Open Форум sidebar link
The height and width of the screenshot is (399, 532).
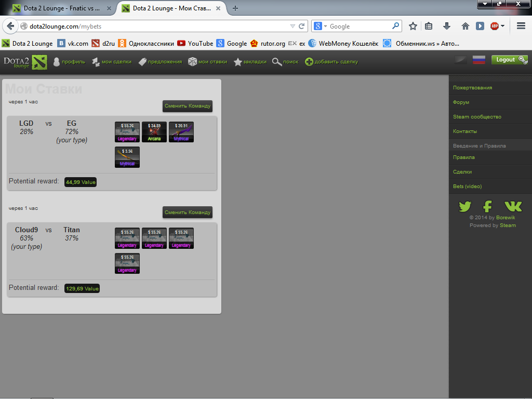[x=461, y=102]
